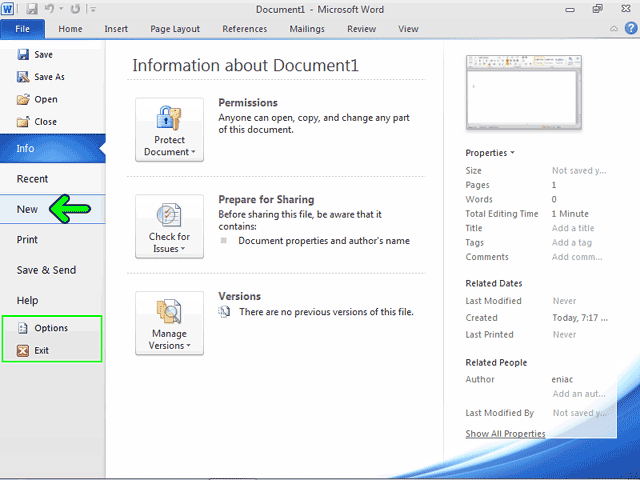Click the author name eniac
Viewport: 640px width, 480px height.
[x=562, y=379]
